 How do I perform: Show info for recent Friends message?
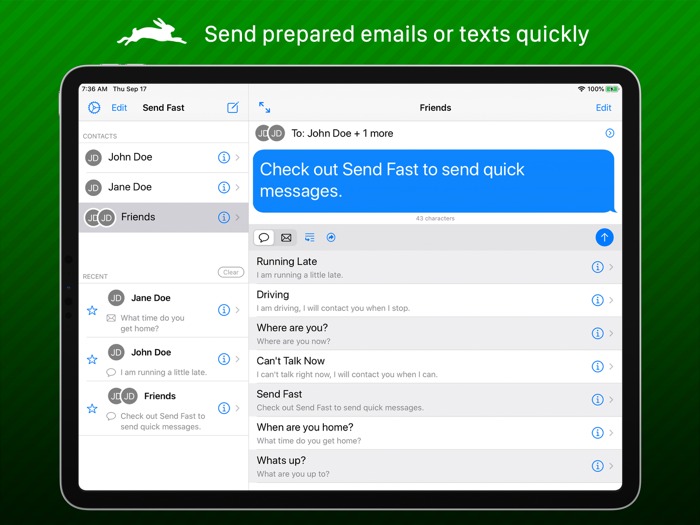pos(224,408)
